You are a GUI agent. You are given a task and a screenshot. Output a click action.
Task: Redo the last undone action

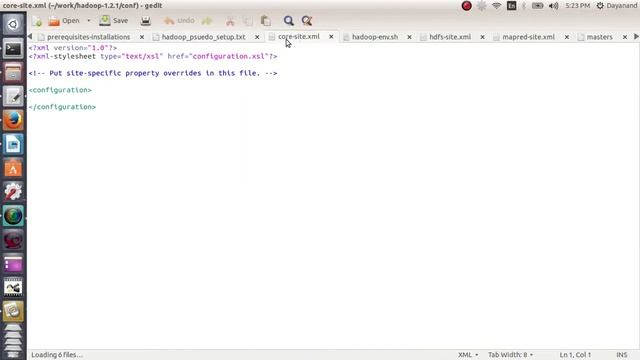click(x=207, y=20)
